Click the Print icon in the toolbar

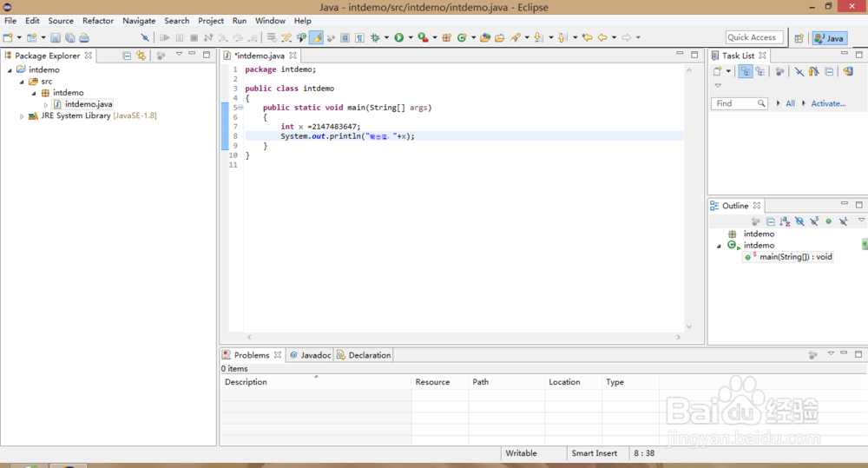click(x=84, y=37)
